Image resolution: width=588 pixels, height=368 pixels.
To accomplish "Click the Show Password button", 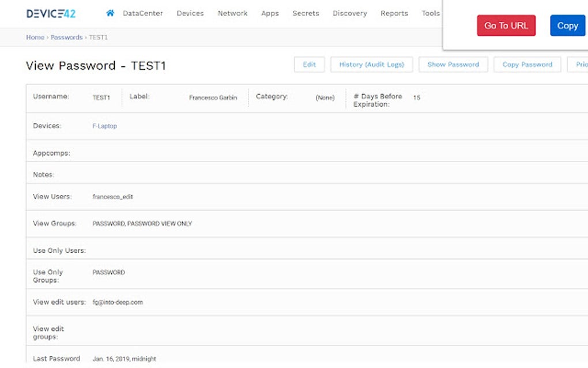I will coord(453,65).
